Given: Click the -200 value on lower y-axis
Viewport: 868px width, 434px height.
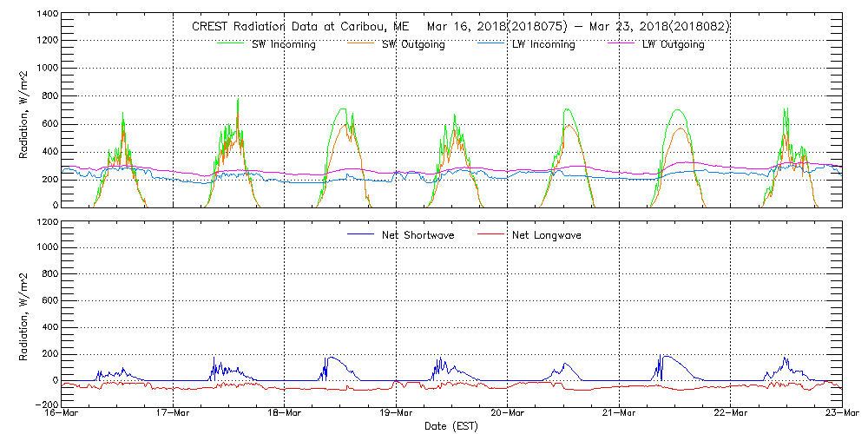Looking at the screenshot, I should 44,405.
